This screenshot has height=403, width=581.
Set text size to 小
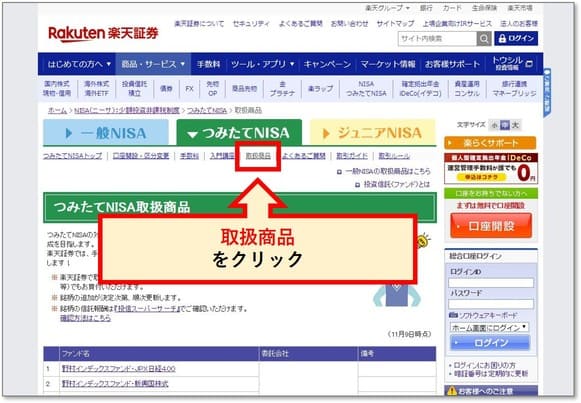pos(494,125)
